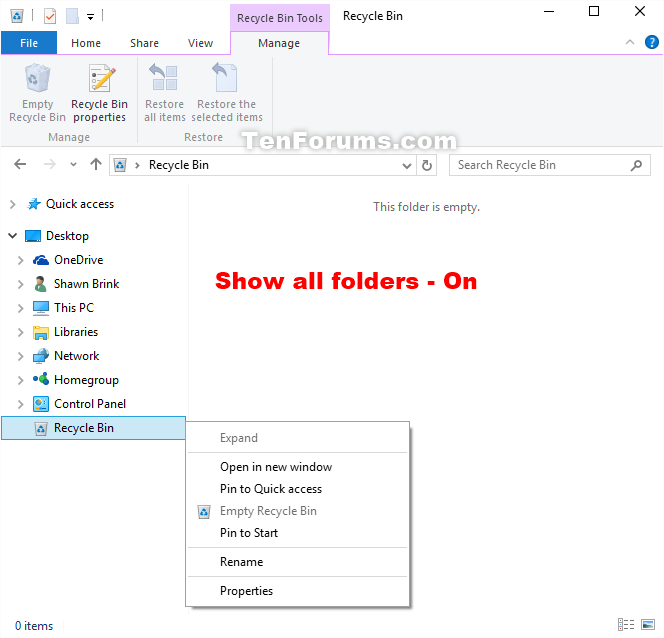This screenshot has width=664, height=638.
Task: Switch to the View ribbon tab
Action: pos(200,43)
